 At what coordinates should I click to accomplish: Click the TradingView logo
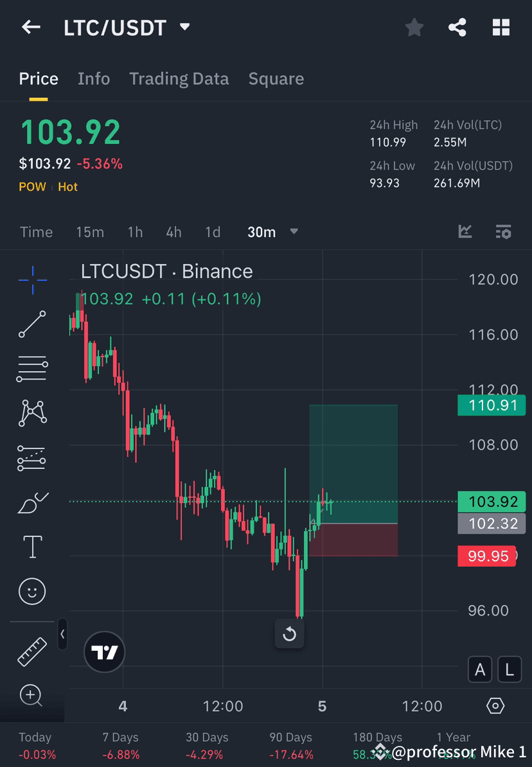point(104,652)
